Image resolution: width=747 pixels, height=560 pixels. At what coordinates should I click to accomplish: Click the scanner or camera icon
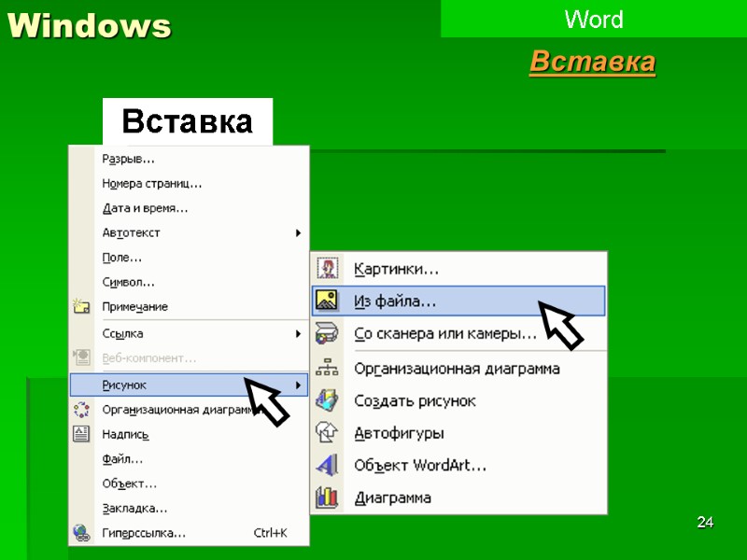(x=327, y=333)
